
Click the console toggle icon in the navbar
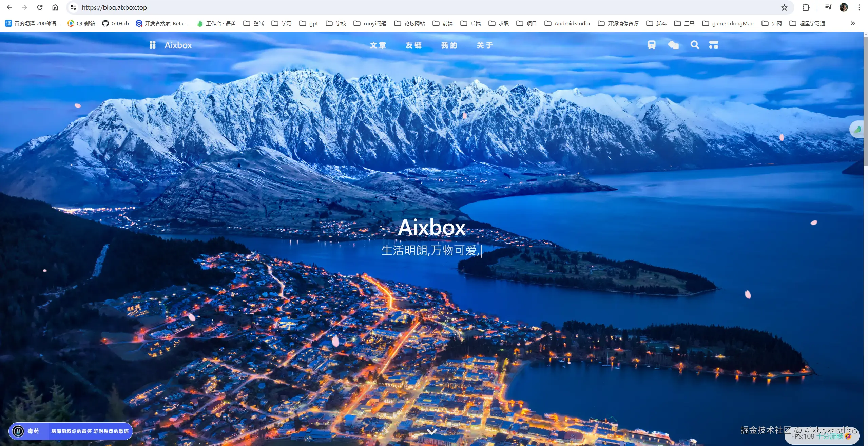pos(714,45)
